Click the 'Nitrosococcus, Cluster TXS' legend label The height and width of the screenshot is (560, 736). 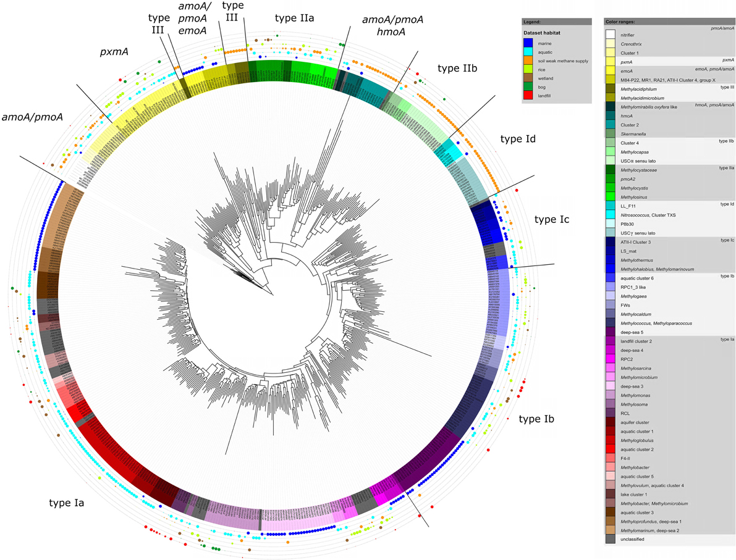tap(648, 215)
